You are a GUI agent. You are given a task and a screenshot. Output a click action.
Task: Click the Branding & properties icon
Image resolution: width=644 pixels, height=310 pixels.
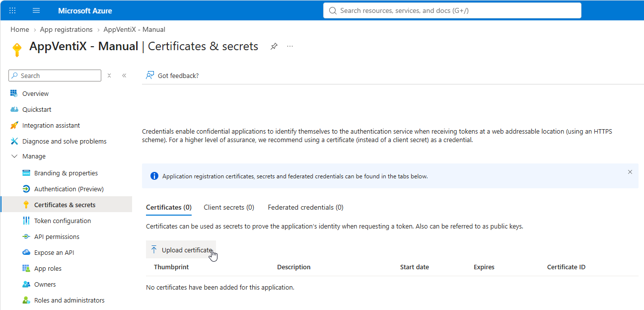(26, 173)
